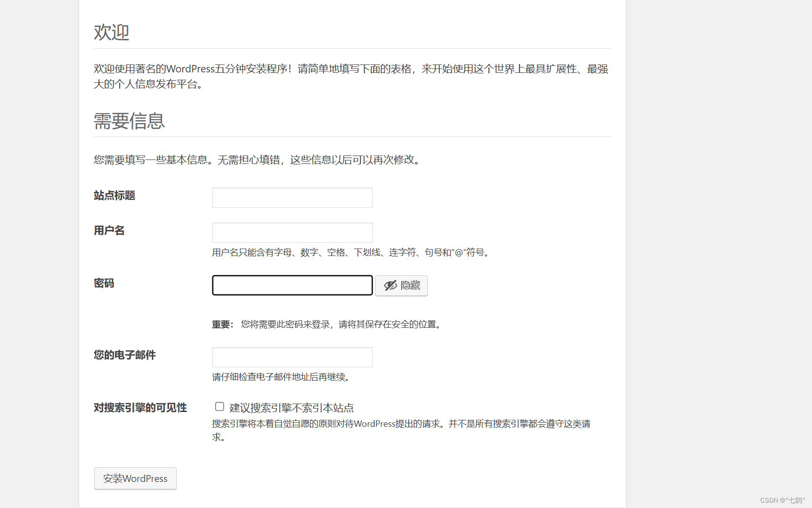
Task: Click the 密码 label text
Action: pyautogui.click(x=103, y=283)
